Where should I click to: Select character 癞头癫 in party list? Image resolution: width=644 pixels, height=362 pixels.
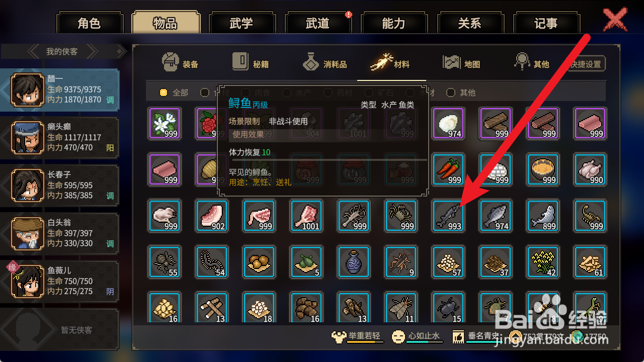[x=60, y=137]
